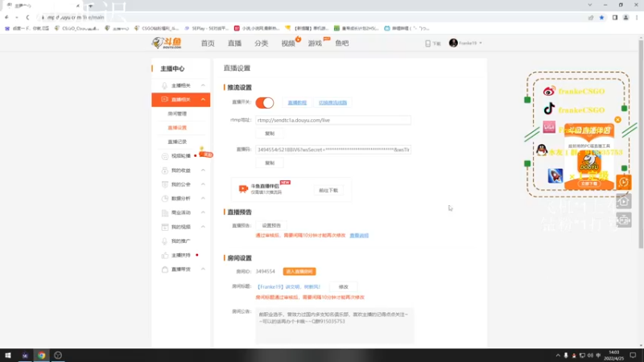Click 立即下载 in the popup ad
Screen dimensions: 644x362
coord(589,184)
